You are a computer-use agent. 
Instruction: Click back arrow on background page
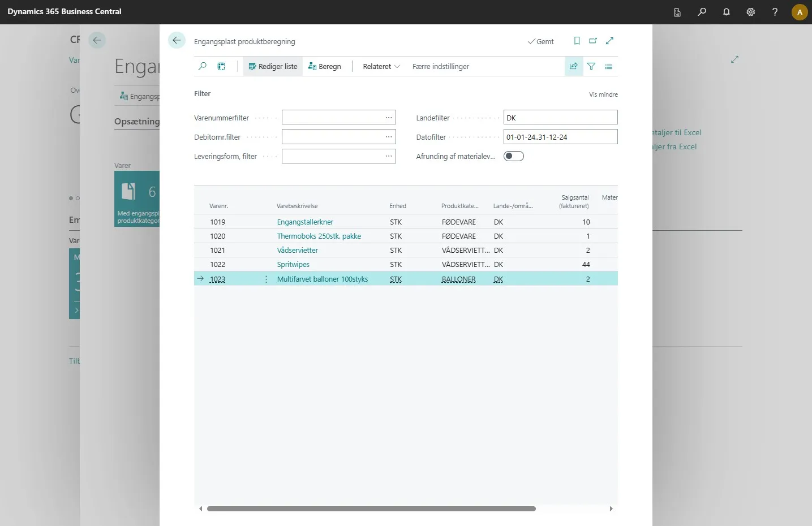pyautogui.click(x=97, y=40)
